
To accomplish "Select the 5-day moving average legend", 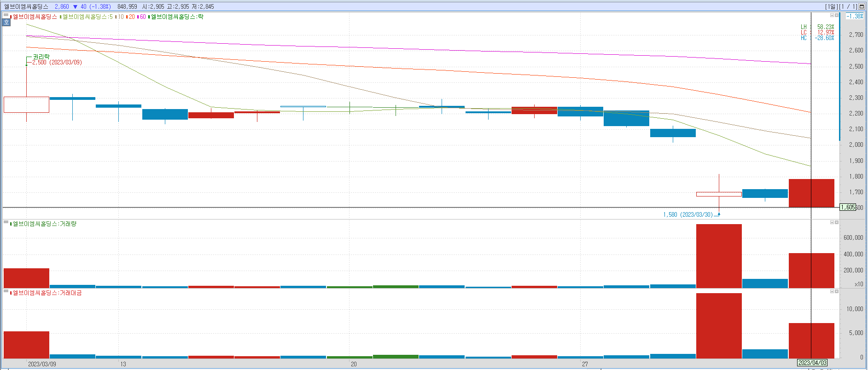I will tap(87, 17).
